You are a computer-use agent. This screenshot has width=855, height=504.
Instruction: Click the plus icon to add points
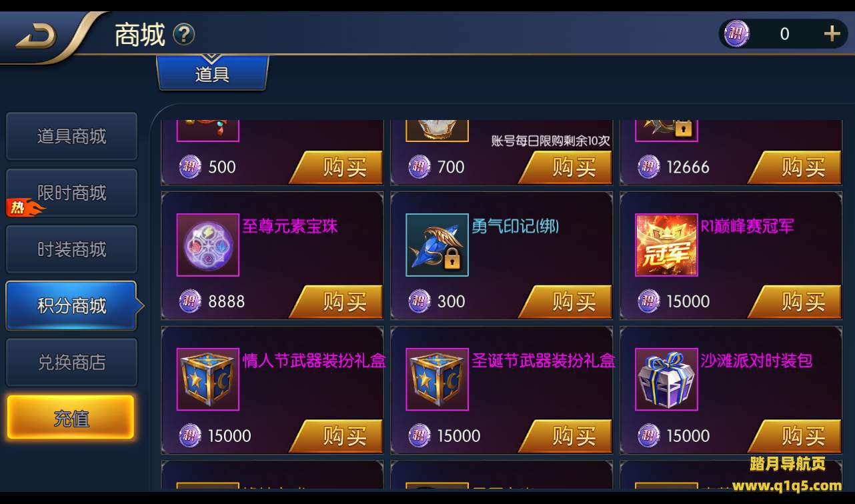[832, 33]
